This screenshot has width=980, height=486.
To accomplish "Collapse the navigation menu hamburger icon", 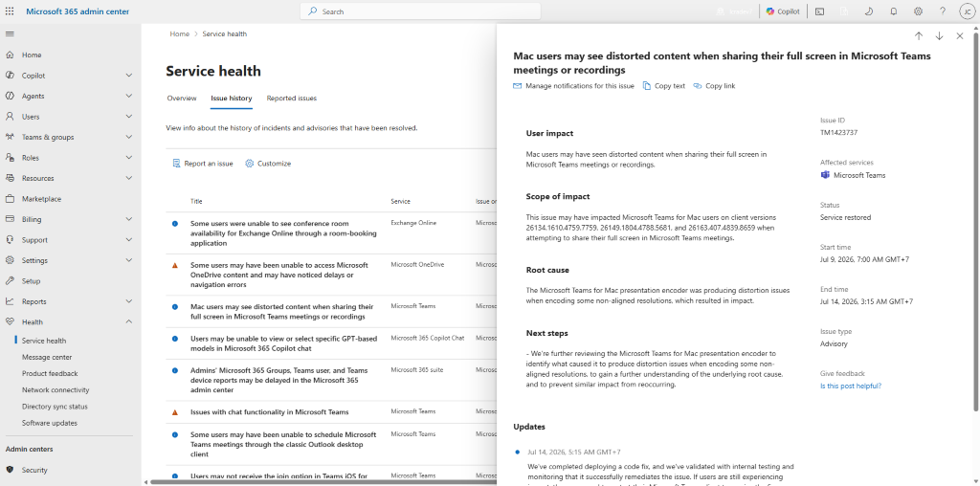I will (x=10, y=33).
